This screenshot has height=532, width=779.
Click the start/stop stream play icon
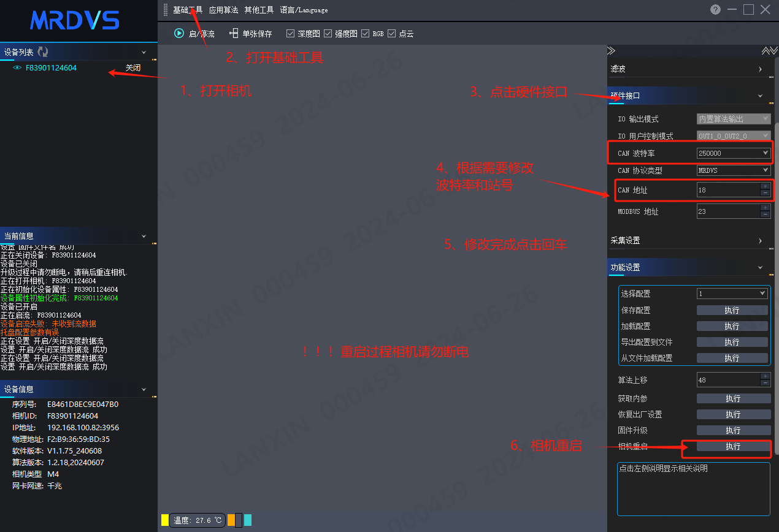(179, 33)
